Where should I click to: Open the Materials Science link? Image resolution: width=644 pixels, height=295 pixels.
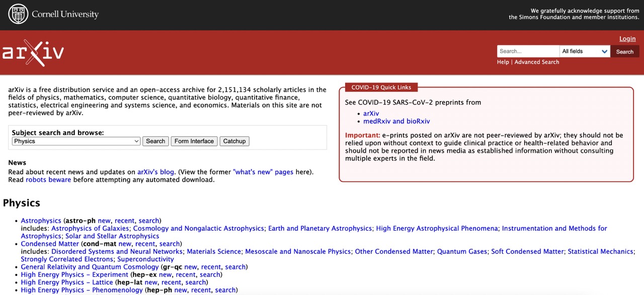214,251
